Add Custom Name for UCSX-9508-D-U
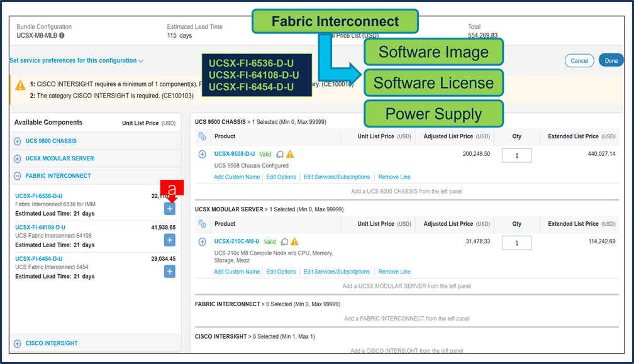The height and width of the screenshot is (364, 634). pos(237,177)
